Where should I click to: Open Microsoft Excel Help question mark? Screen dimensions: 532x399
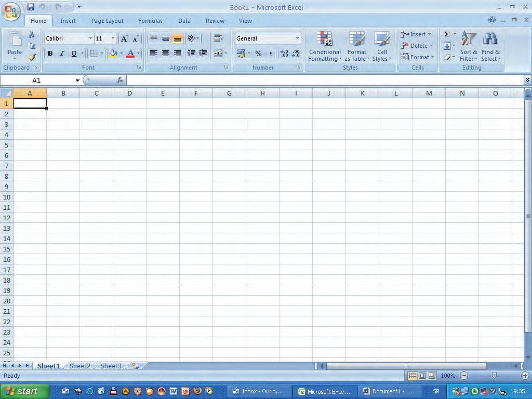(492, 20)
